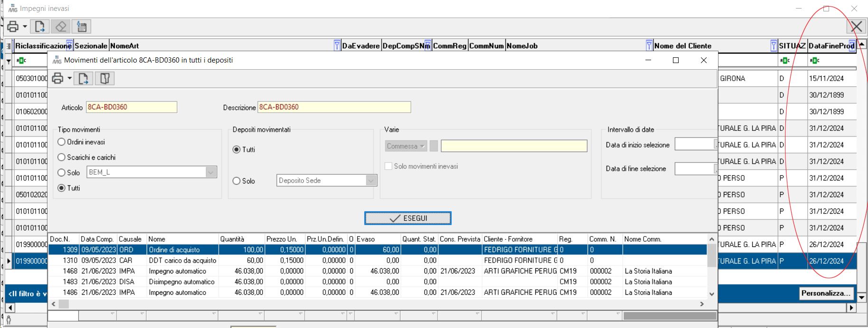The image size is (868, 328).
Task: Open the grid options icon left of Riclassificazione header
Action: 9,46
